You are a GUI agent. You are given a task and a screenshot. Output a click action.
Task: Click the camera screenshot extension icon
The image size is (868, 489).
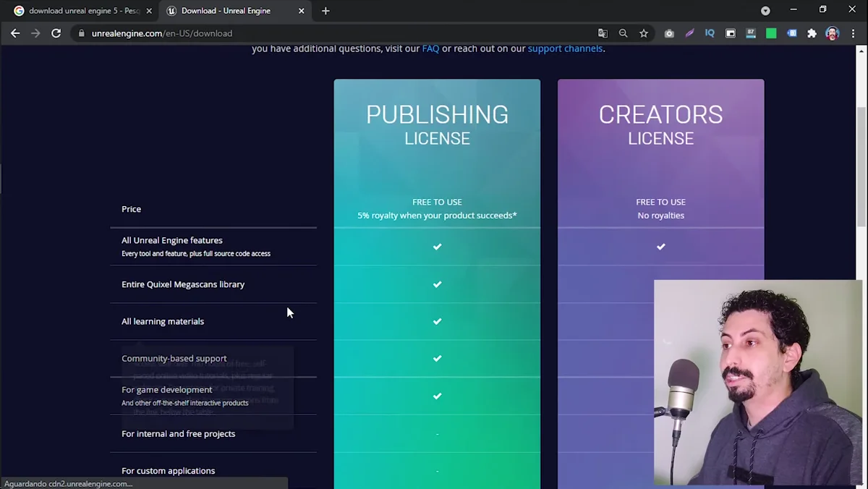[x=669, y=33]
